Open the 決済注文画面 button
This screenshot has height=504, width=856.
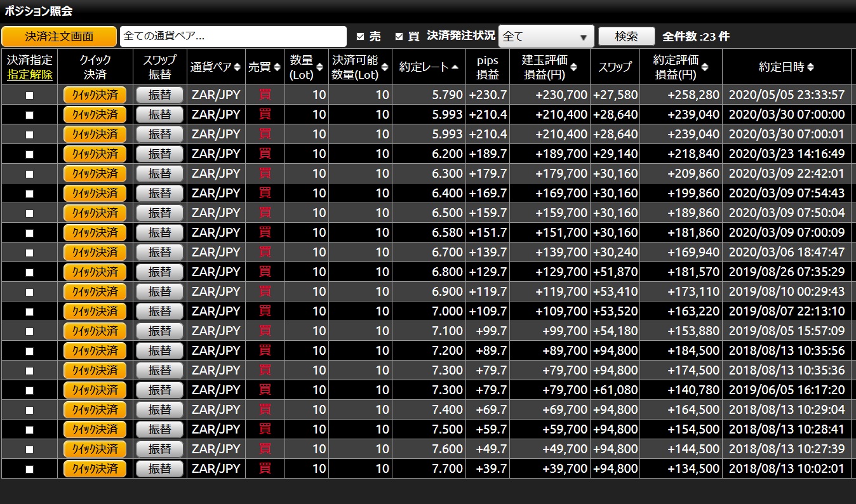59,37
